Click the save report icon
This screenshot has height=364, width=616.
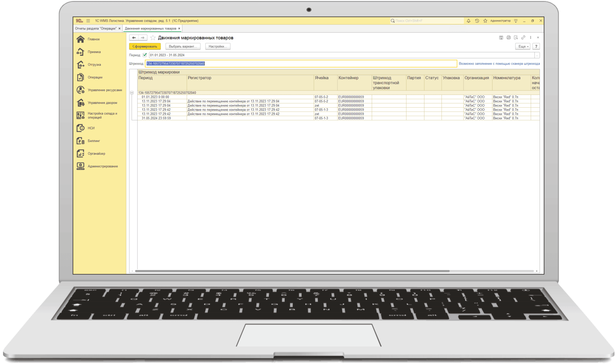click(501, 38)
